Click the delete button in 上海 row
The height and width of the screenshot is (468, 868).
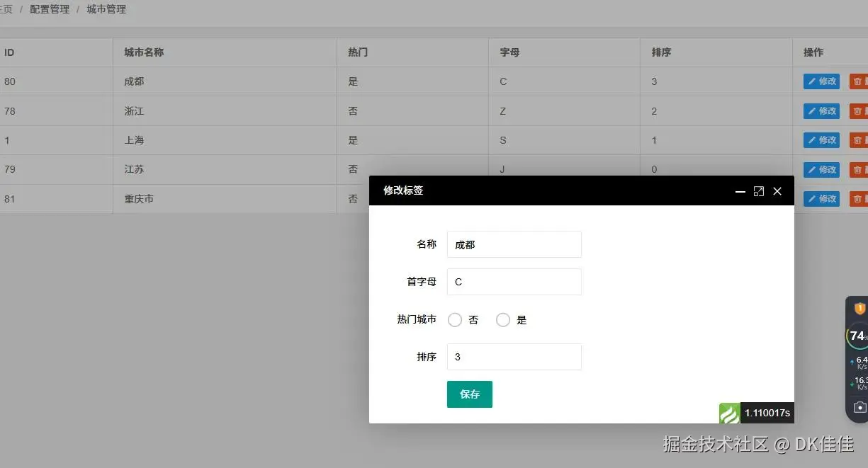tap(859, 140)
